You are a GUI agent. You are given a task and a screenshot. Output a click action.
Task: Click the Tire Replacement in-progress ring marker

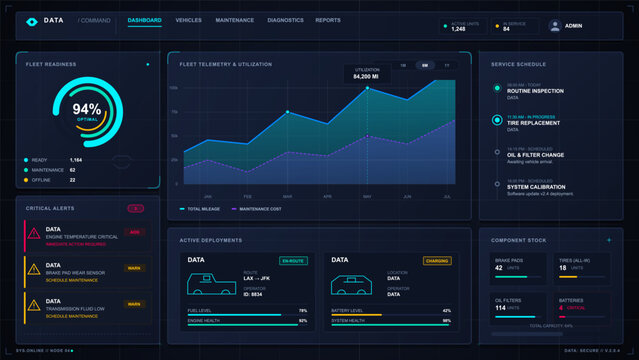pyautogui.click(x=497, y=120)
